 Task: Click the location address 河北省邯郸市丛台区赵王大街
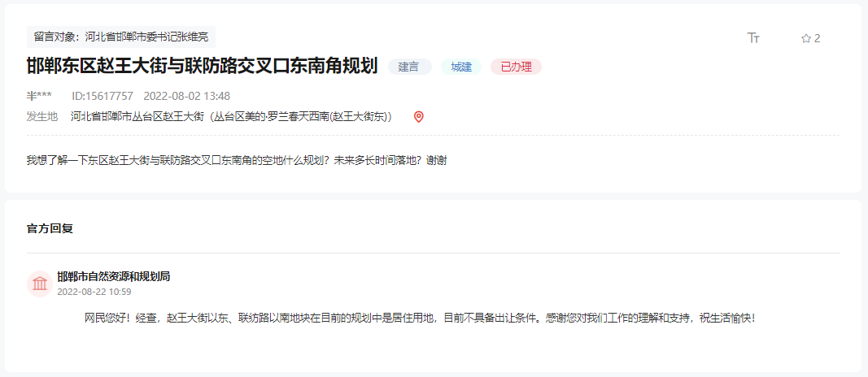pyautogui.click(x=232, y=117)
